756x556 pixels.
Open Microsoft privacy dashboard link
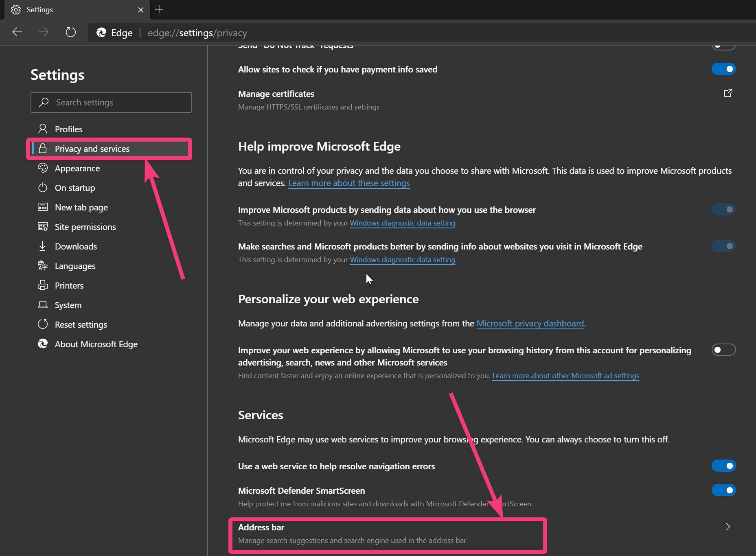coord(530,324)
